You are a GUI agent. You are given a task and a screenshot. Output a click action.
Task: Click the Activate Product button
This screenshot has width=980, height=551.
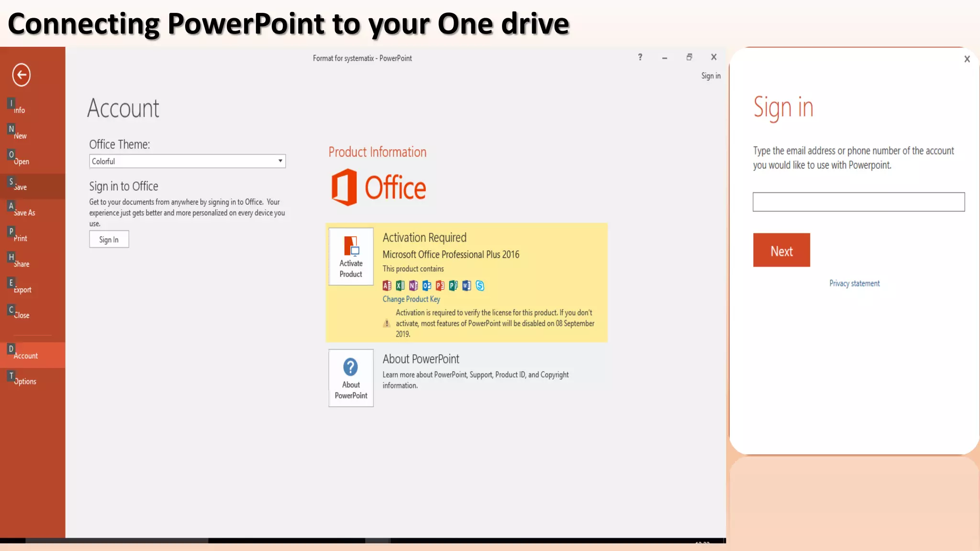(351, 256)
